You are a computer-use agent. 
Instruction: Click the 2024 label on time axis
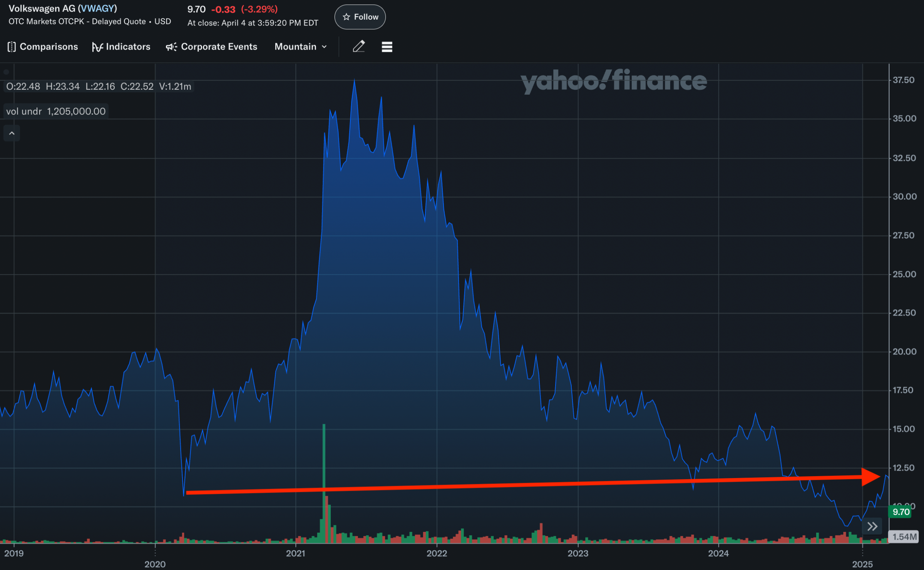(x=718, y=553)
